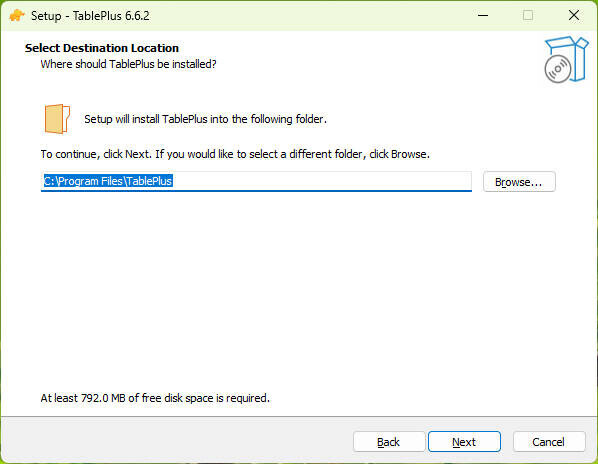The image size is (598, 464).
Task: Click the Select Destination Location heading
Action: pyautogui.click(x=102, y=48)
